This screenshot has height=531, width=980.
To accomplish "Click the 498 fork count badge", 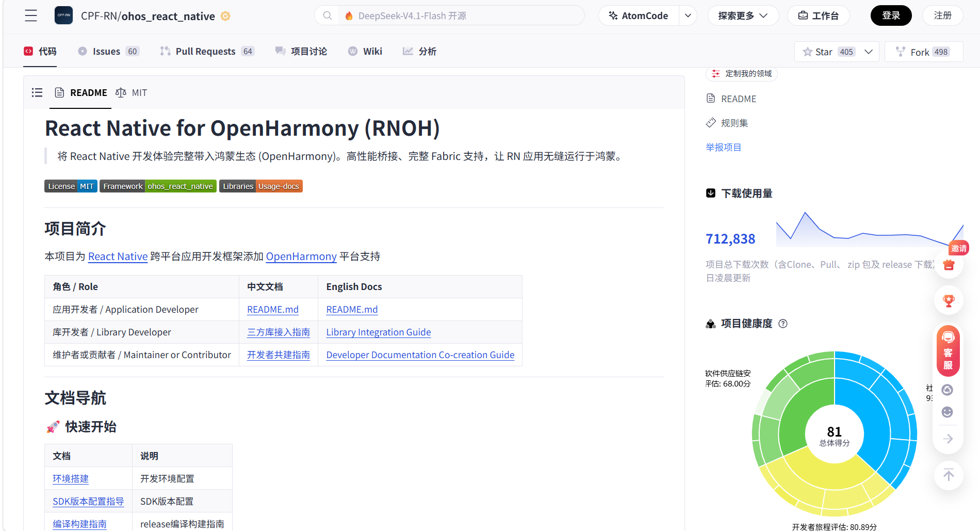I will (x=941, y=52).
